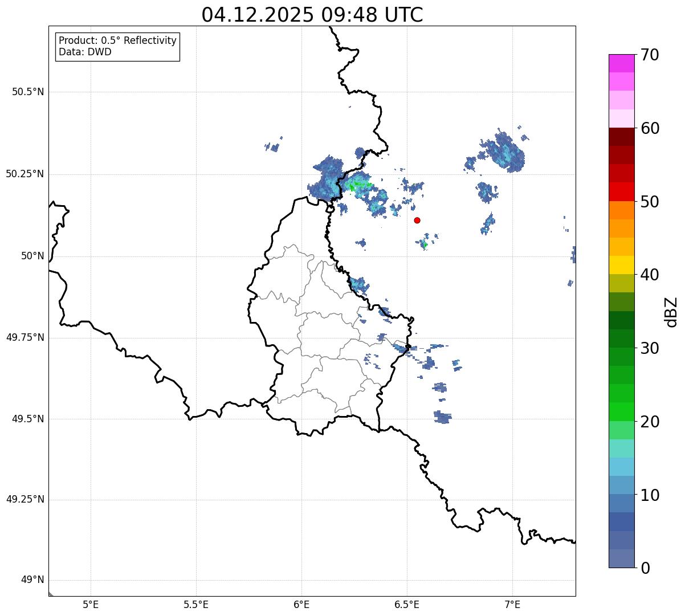Click the latitude label '49.5°N'
Image resolution: width=685 pixels, height=616 pixels.
28,419
